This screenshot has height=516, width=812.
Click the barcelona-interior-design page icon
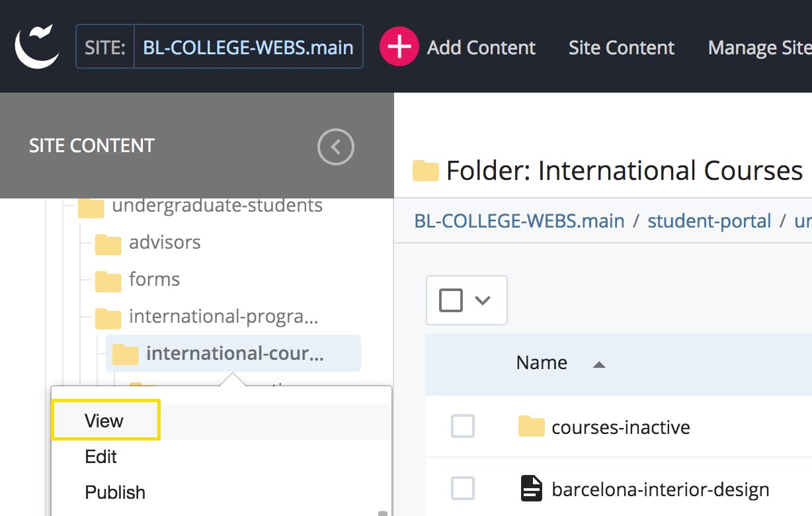pos(532,490)
